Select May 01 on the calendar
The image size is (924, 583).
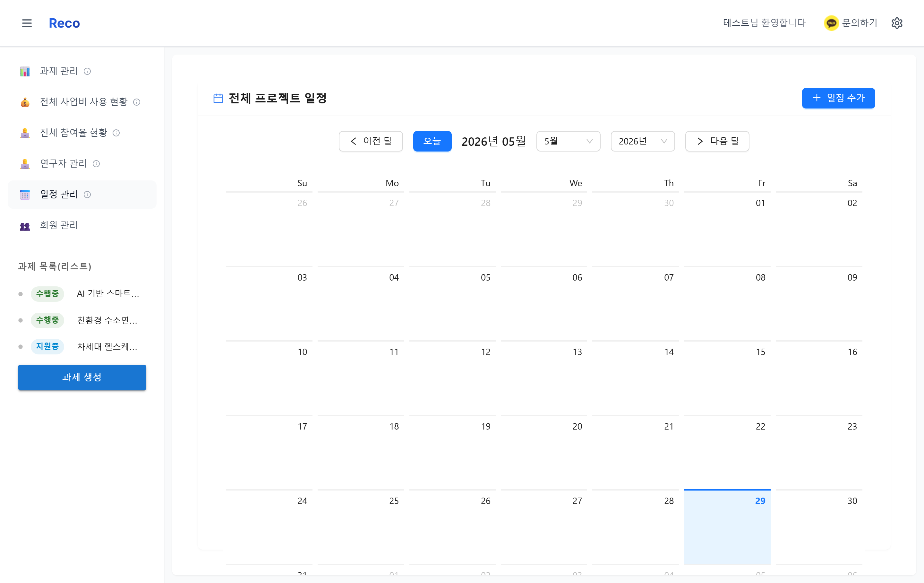[727, 229]
